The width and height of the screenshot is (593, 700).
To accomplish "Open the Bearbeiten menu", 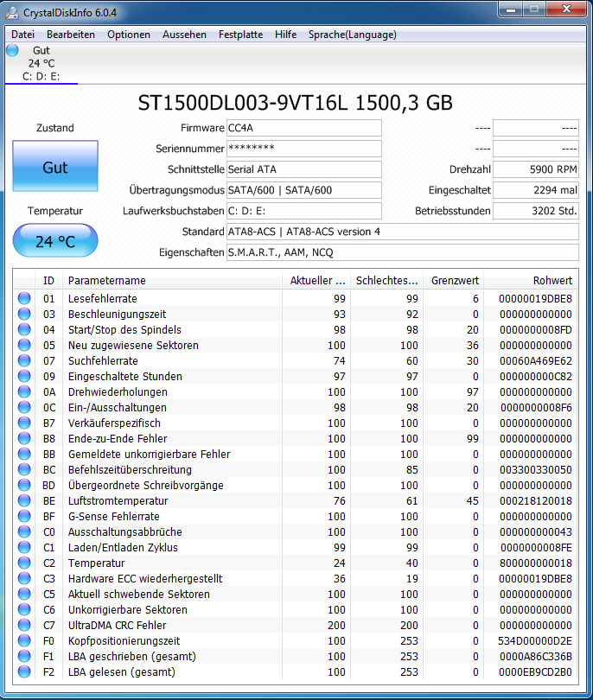I will pyautogui.click(x=71, y=35).
